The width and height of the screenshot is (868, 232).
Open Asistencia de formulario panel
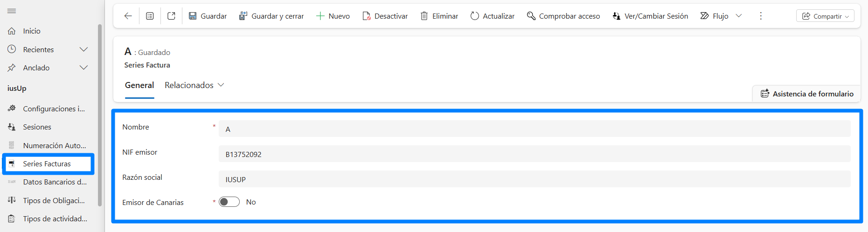(807, 94)
